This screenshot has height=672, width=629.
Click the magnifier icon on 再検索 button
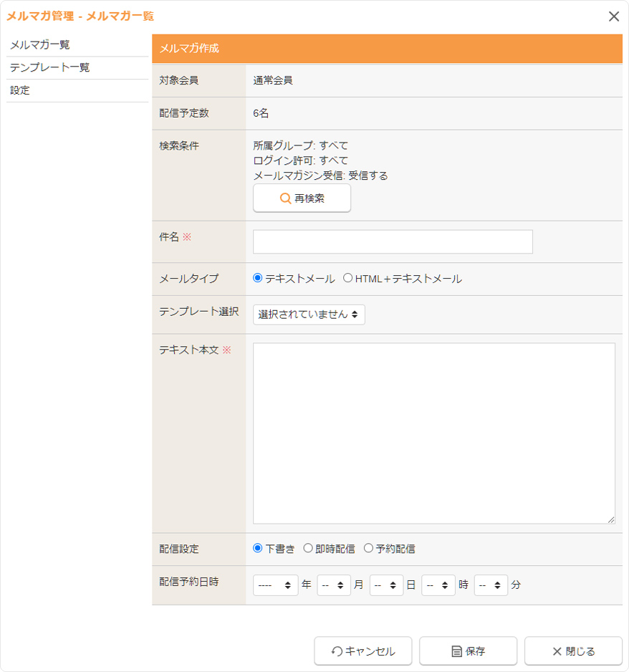285,198
